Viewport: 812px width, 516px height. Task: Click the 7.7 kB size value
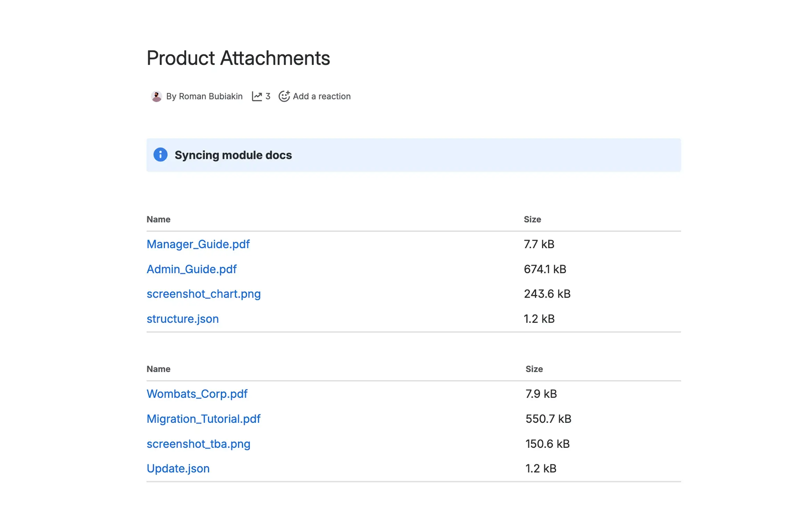click(x=539, y=244)
